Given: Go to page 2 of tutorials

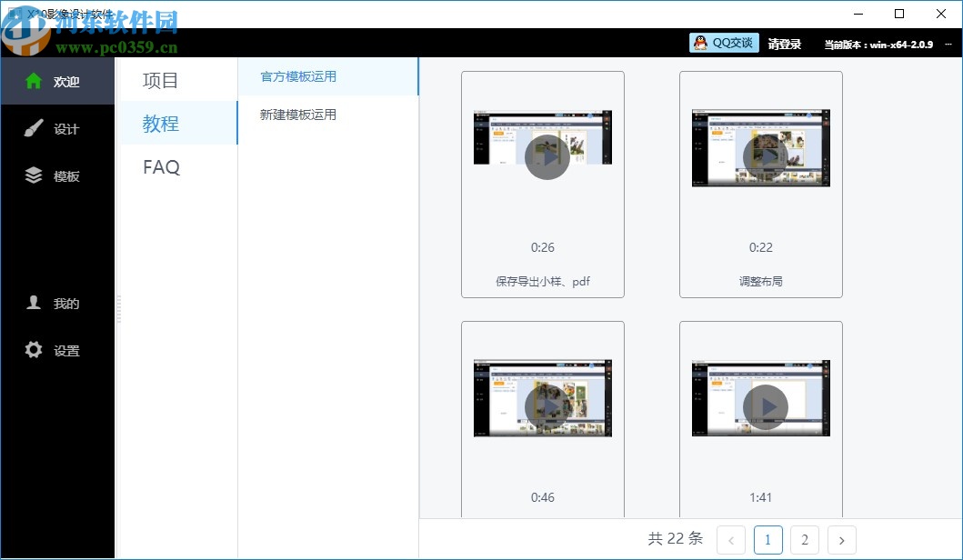Looking at the screenshot, I should (805, 539).
